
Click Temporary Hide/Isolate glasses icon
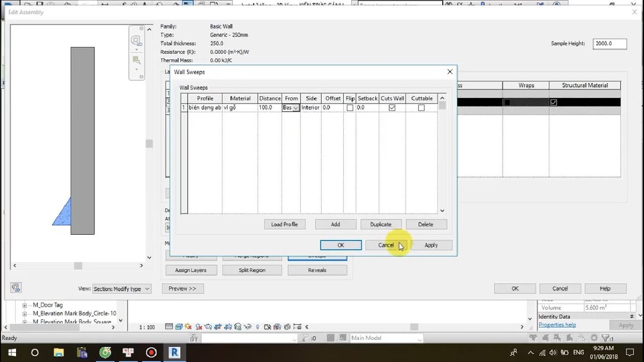coord(248,327)
